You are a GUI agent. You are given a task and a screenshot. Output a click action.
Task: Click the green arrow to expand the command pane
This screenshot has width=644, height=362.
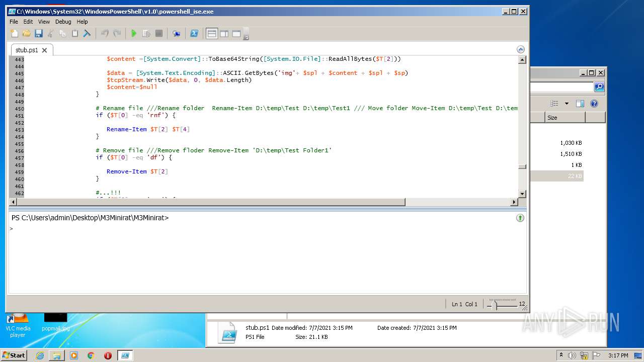tap(520, 218)
